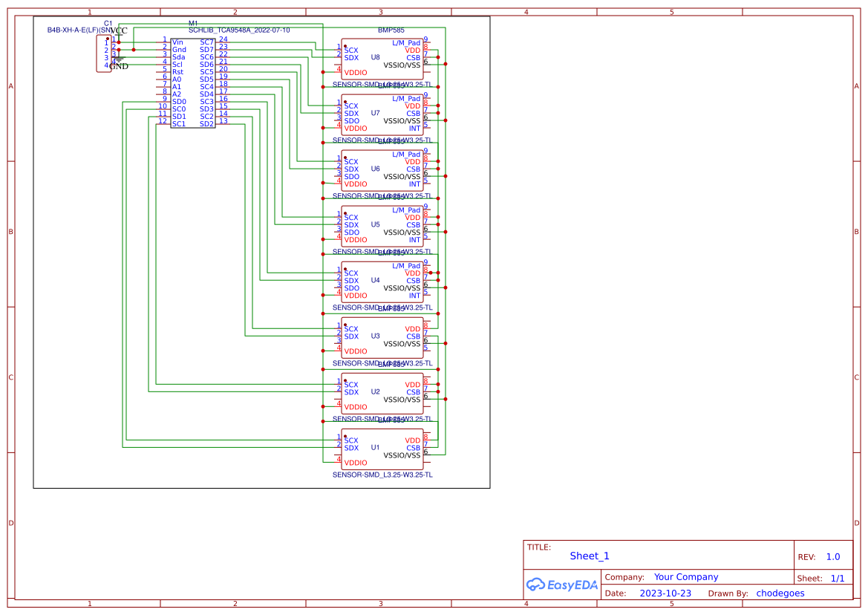This screenshot has height=615, width=868.
Task: Click the Sda pin label on M1
Action: click(178, 56)
